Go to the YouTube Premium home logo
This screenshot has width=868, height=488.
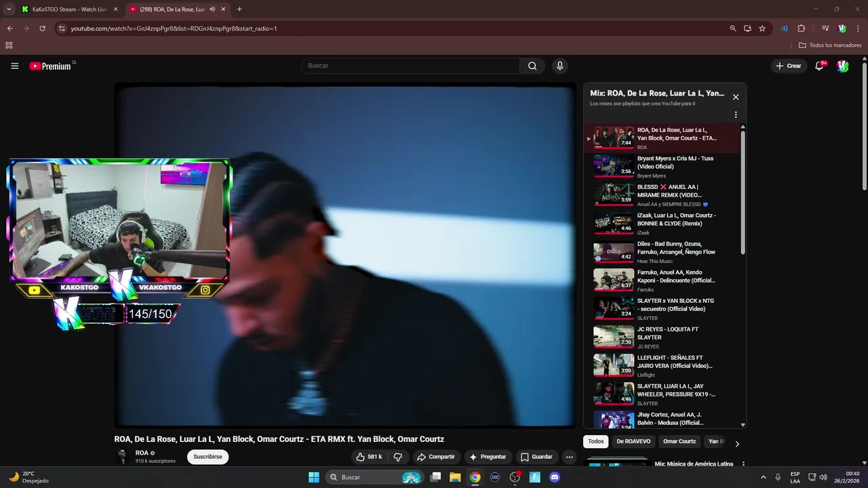click(x=51, y=66)
